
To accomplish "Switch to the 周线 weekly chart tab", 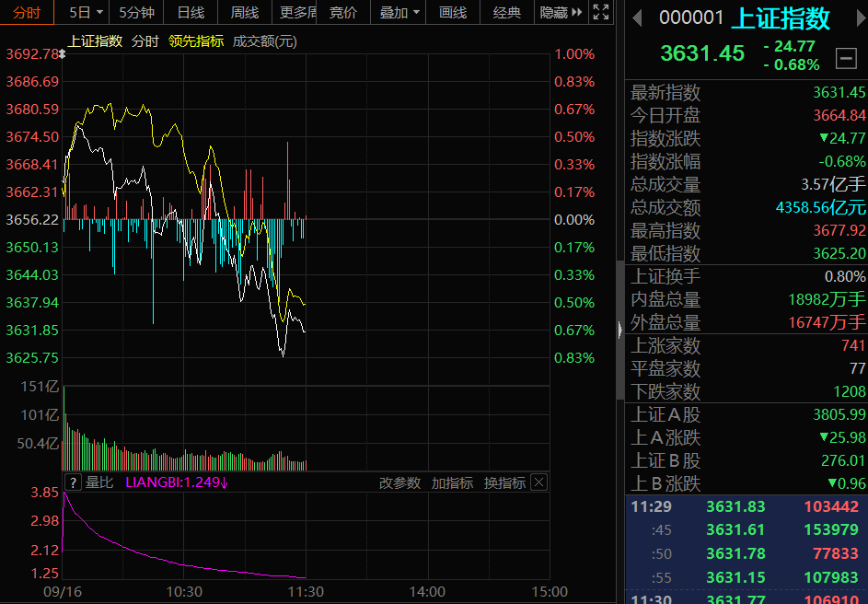I will [x=244, y=13].
